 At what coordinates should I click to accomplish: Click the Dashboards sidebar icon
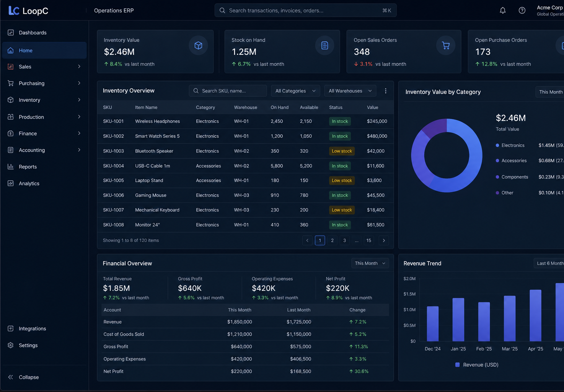pos(11,33)
